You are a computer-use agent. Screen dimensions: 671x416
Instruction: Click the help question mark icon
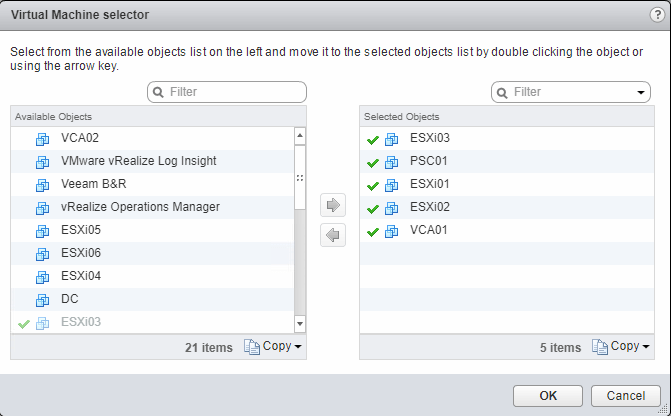pos(654,12)
